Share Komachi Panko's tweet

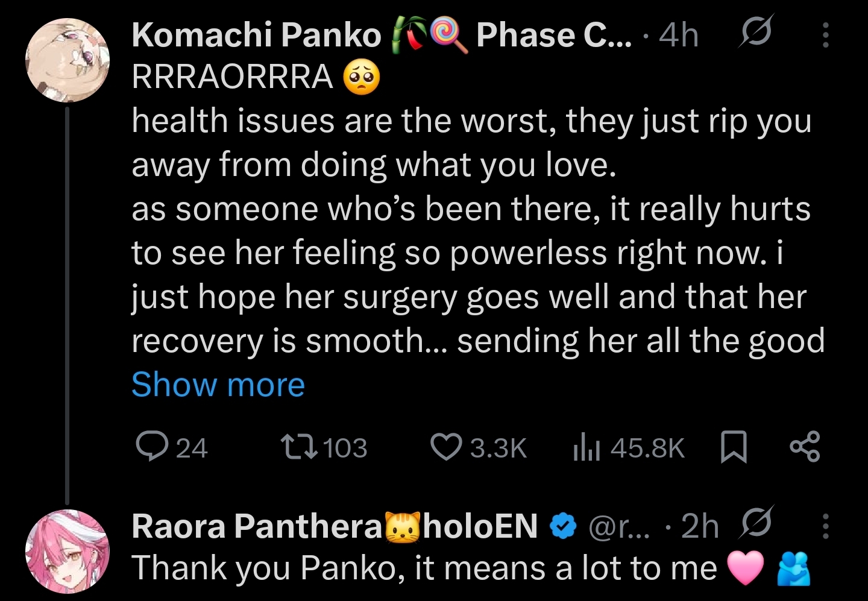coord(805,447)
